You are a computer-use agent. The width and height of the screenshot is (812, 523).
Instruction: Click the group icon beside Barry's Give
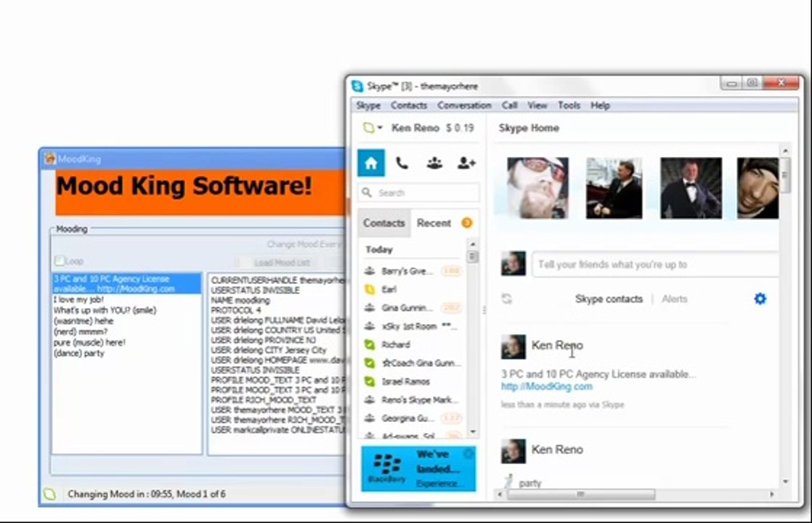pyautogui.click(x=370, y=271)
